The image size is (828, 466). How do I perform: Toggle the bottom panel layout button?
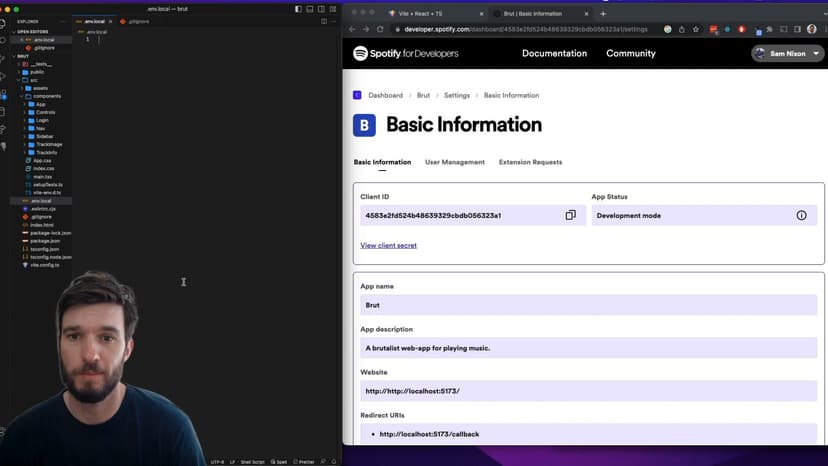tap(310, 9)
